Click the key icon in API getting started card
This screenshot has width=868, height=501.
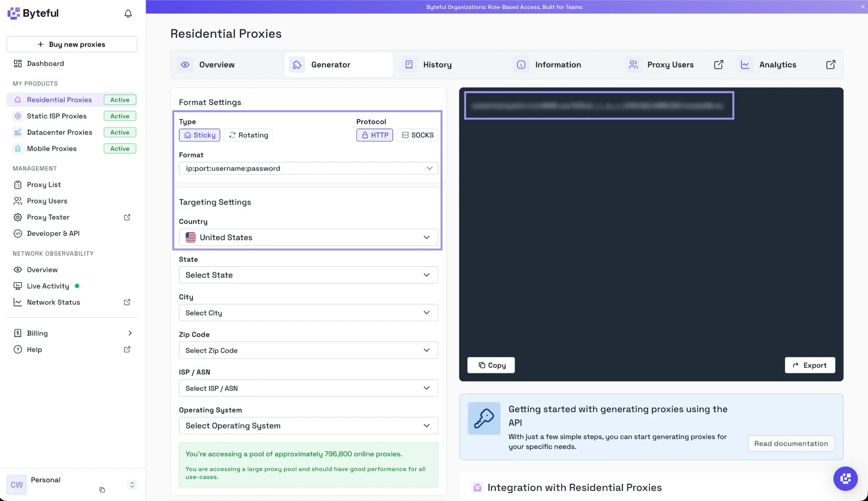[484, 418]
